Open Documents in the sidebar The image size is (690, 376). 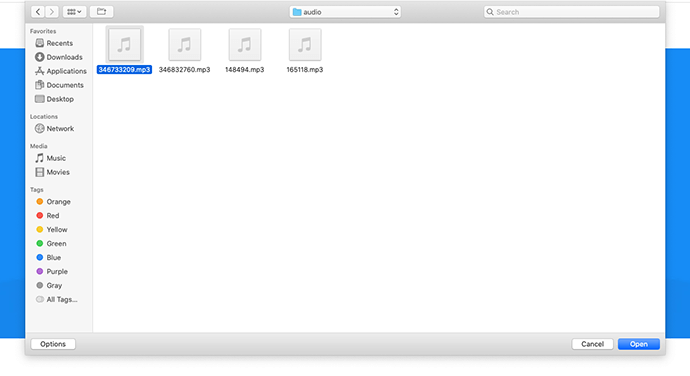click(x=65, y=85)
